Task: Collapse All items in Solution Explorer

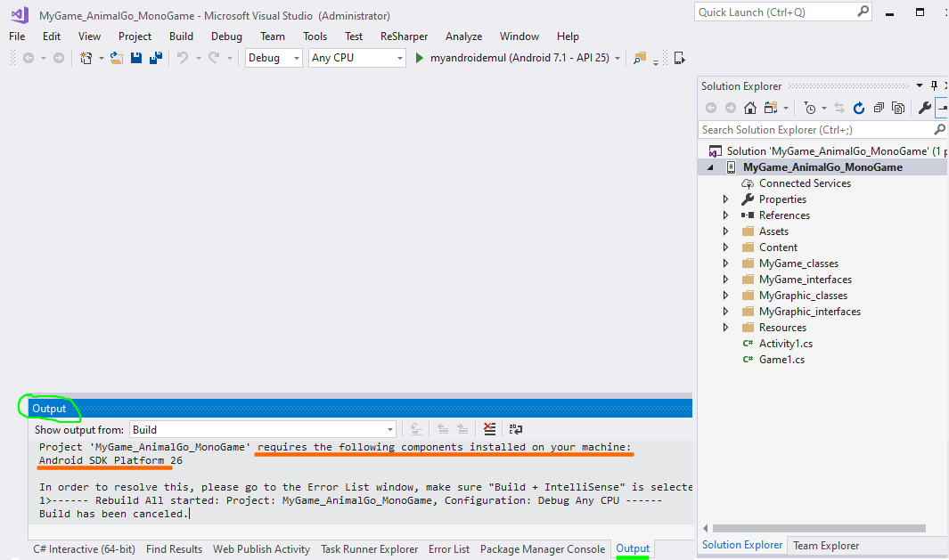Action: 879,108
